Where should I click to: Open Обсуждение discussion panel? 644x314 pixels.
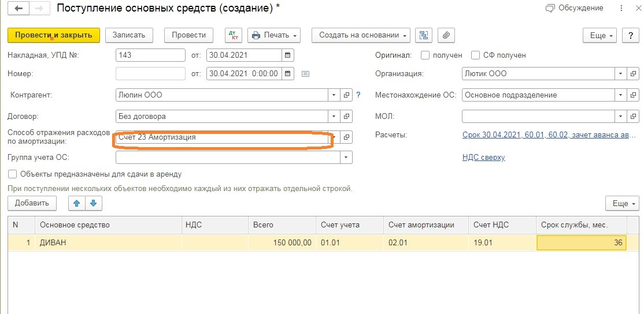click(574, 8)
